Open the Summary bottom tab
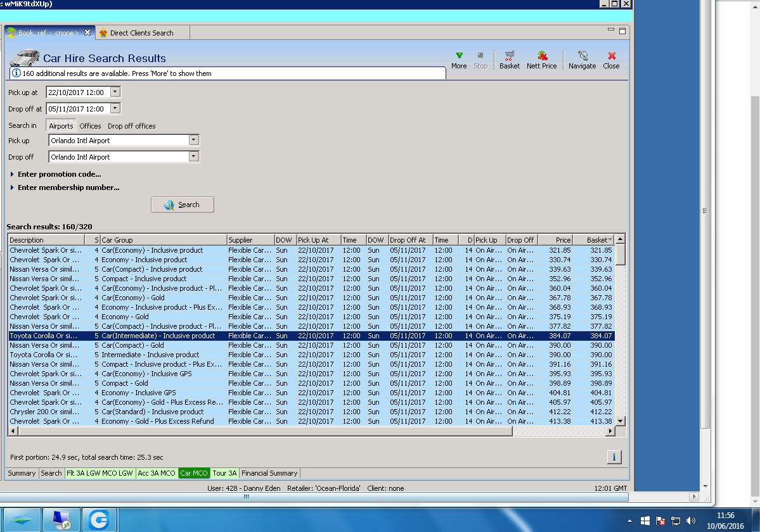The height and width of the screenshot is (532, 760). 22,473
